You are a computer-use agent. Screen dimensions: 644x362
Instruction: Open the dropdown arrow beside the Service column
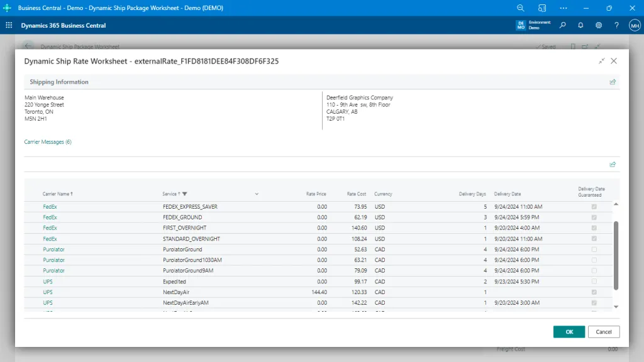pyautogui.click(x=257, y=194)
